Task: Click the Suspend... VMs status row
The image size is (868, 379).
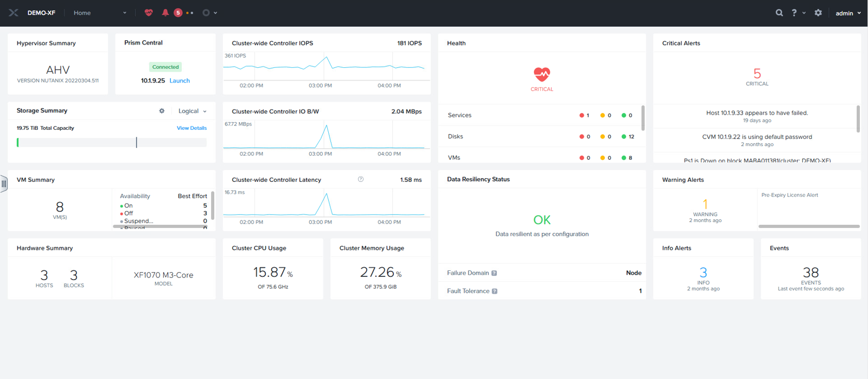Action: pos(163,221)
